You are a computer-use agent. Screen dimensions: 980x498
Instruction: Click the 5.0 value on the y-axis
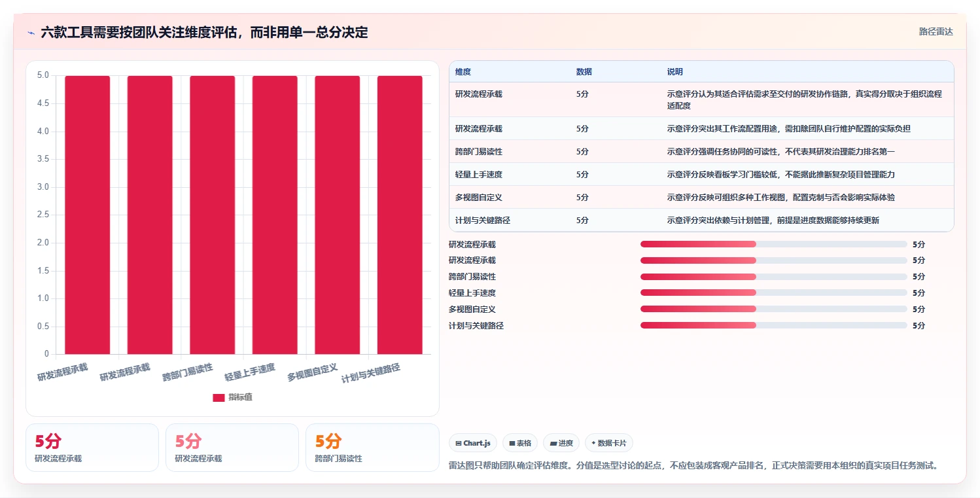point(43,75)
